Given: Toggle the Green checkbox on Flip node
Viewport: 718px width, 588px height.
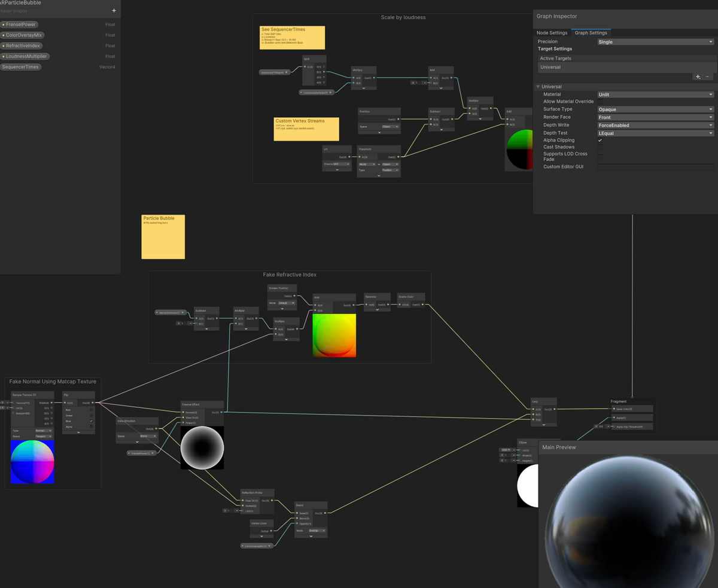Looking at the screenshot, I should 91,415.
